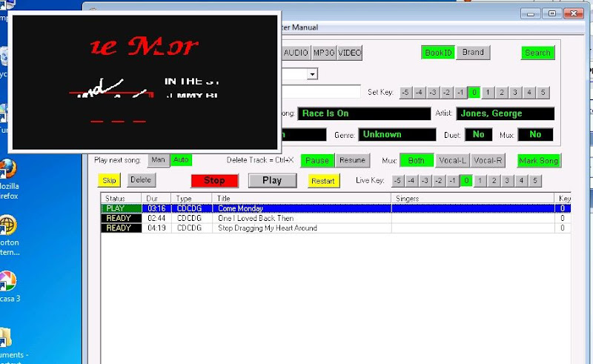Viewport: 593px width, 364px height.
Task: Click the song field Race Is On
Action: pyautogui.click(x=364, y=113)
